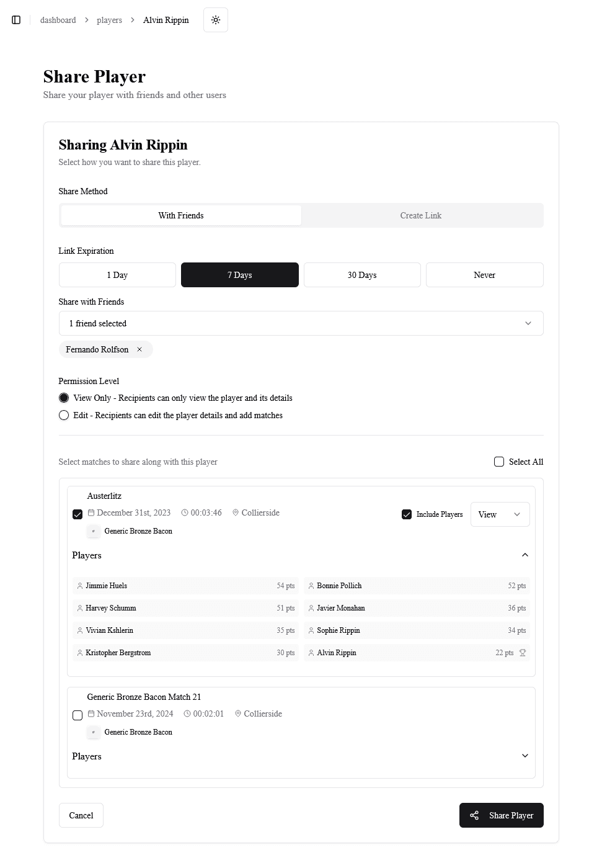602x868 pixels.
Task: Click the person icon beside Jimmie Huels
Action: tap(80, 586)
